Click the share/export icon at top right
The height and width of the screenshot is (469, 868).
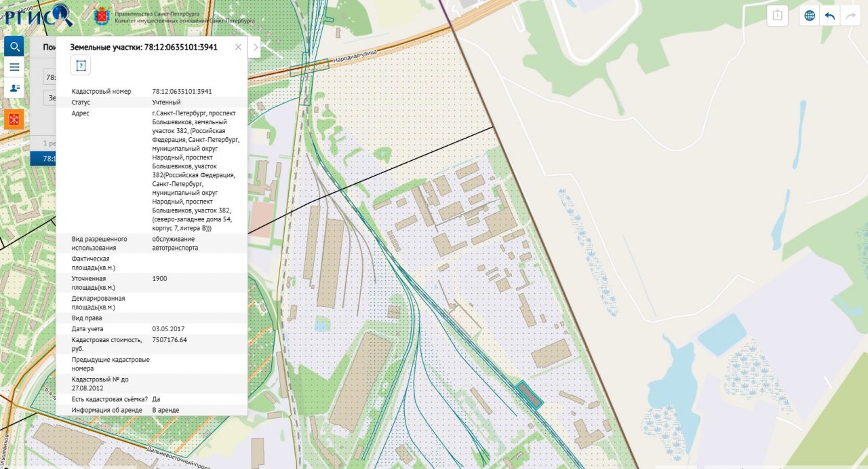tap(778, 16)
